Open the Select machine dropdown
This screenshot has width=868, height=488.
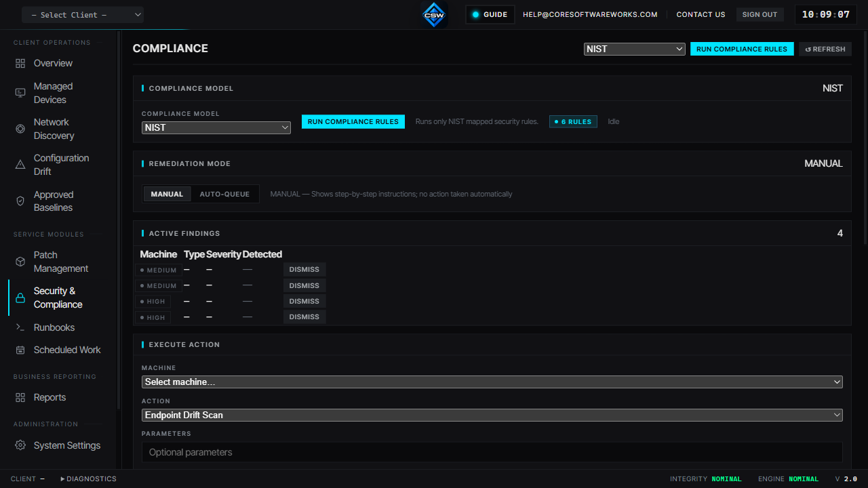492,382
